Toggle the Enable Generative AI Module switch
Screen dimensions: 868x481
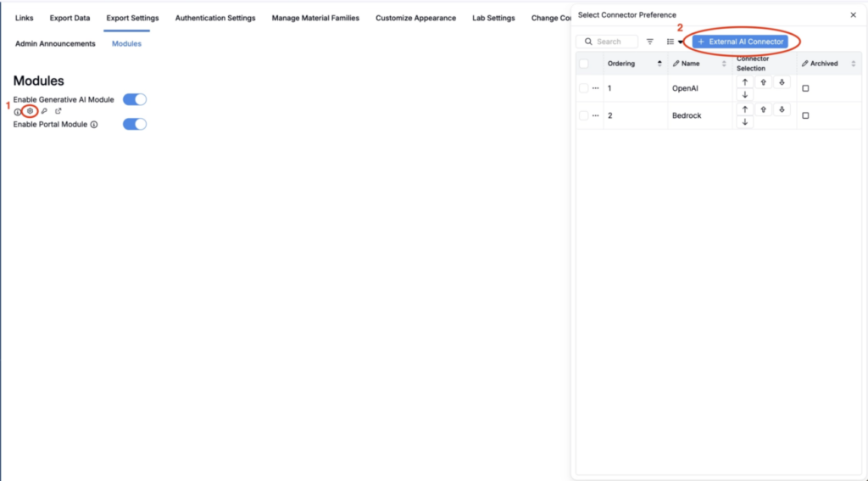click(135, 99)
